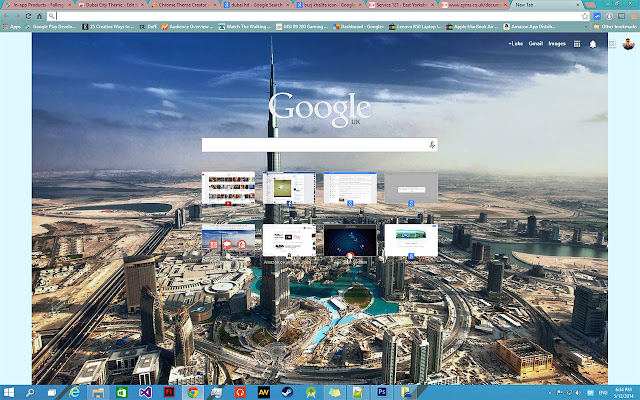Open Photoshop from the taskbar
640x400 pixels.
click(382, 392)
